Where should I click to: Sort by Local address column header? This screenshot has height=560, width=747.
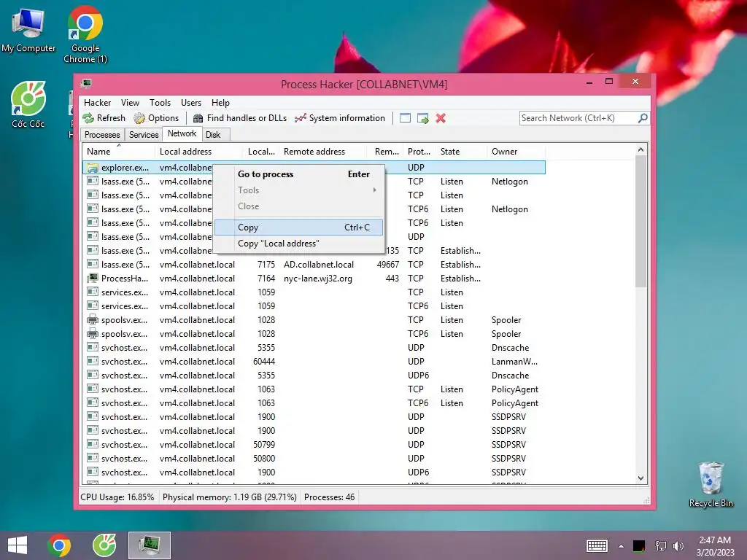pyautogui.click(x=198, y=152)
